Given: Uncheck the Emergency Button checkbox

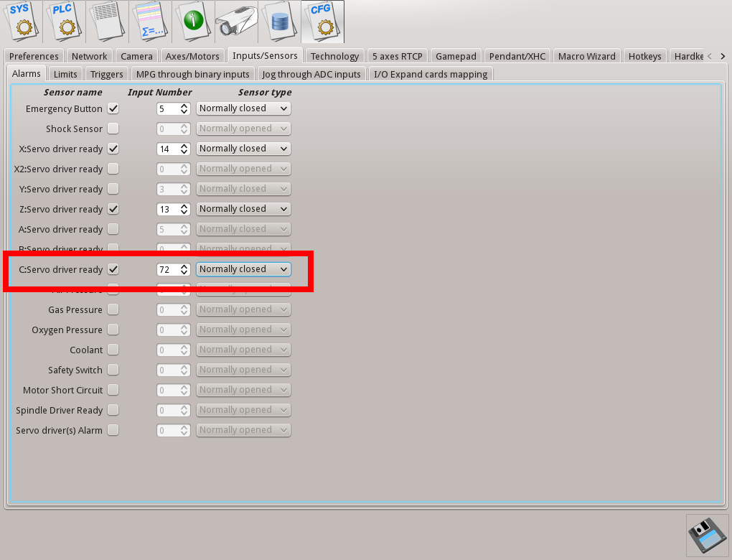Looking at the screenshot, I should [x=113, y=108].
